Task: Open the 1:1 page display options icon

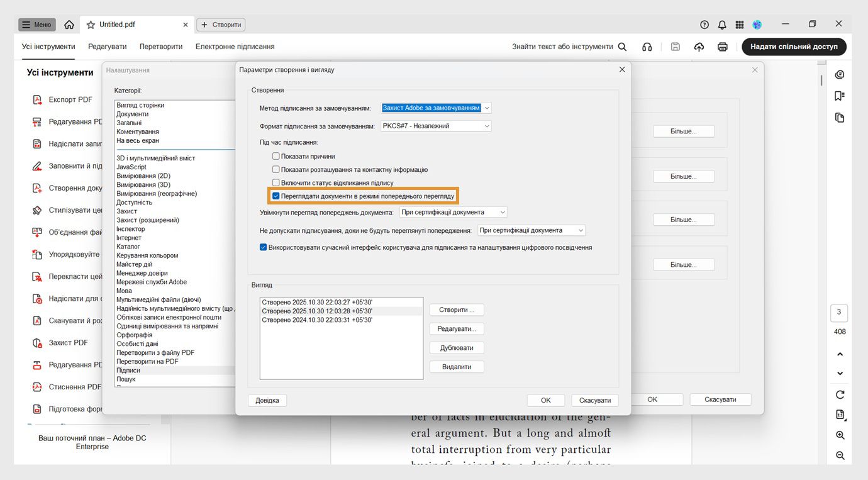Action: 840,415
